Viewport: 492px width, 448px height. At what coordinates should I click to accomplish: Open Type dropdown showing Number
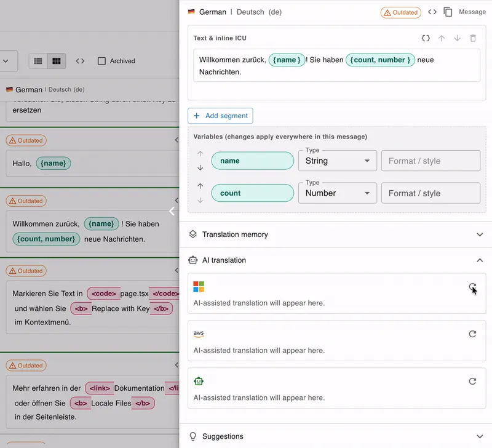point(337,193)
